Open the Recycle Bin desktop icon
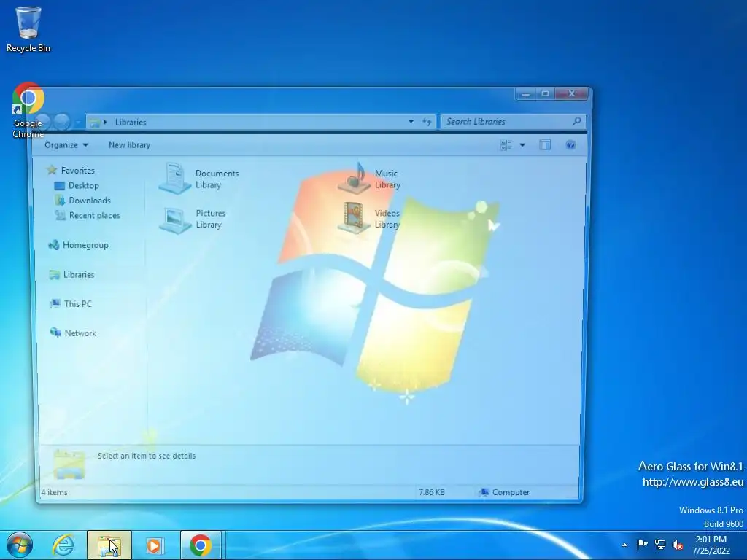The image size is (747, 560). (x=28, y=29)
